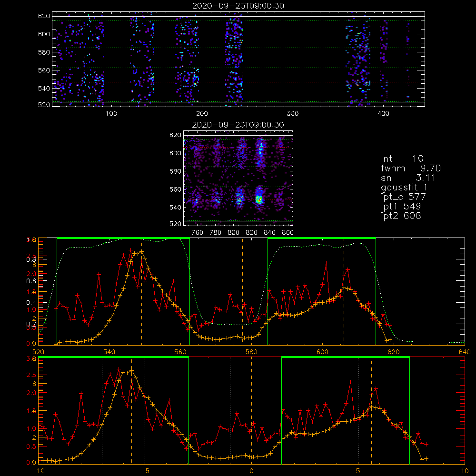
Task: Select the 'ipt_c 577' readout line
Action: click(x=404, y=197)
